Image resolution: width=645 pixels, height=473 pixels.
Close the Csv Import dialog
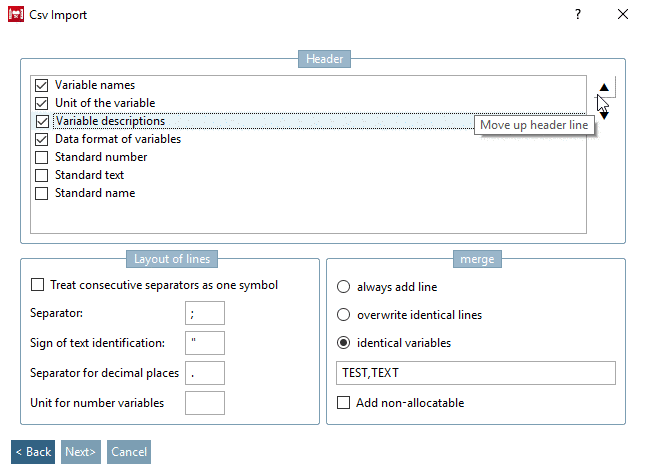pos(623,15)
